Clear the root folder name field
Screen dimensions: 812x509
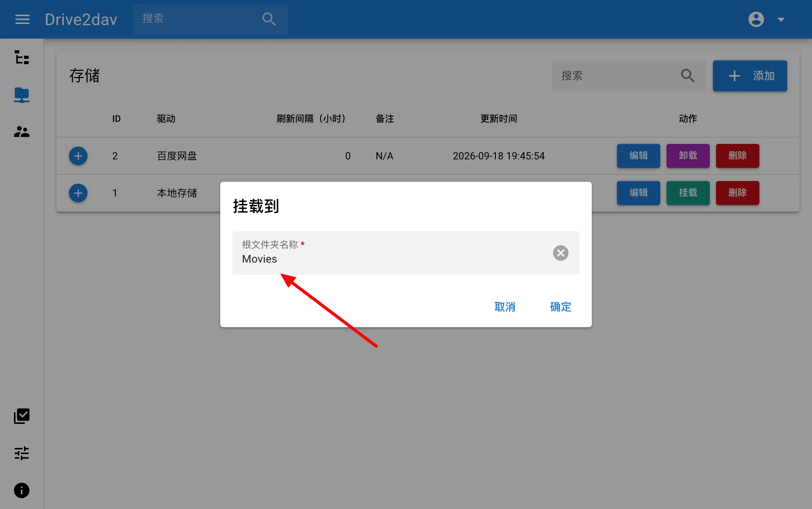pyautogui.click(x=560, y=253)
